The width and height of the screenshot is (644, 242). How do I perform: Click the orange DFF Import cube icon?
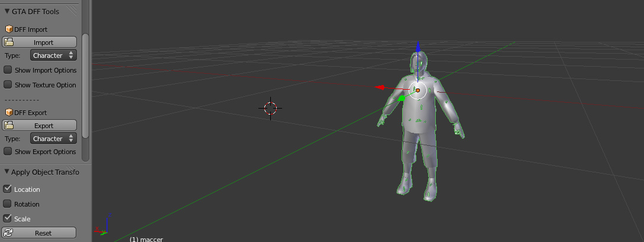coord(9,29)
